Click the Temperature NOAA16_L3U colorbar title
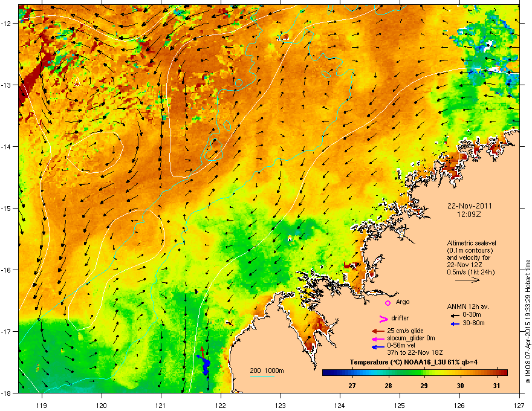This screenshot has width=532, height=411. click(414, 362)
